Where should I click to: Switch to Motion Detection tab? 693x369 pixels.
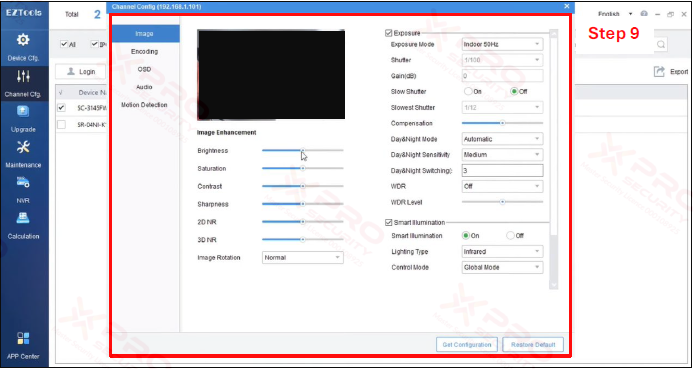(x=145, y=105)
